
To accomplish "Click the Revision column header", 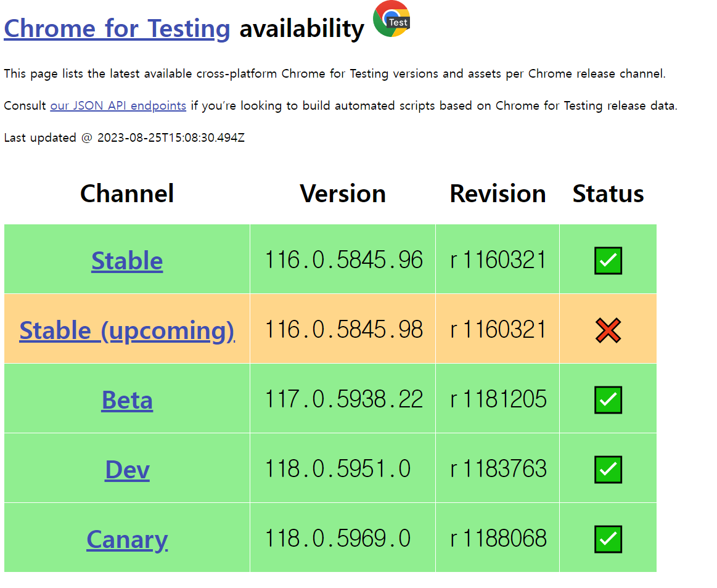I will pos(498,194).
